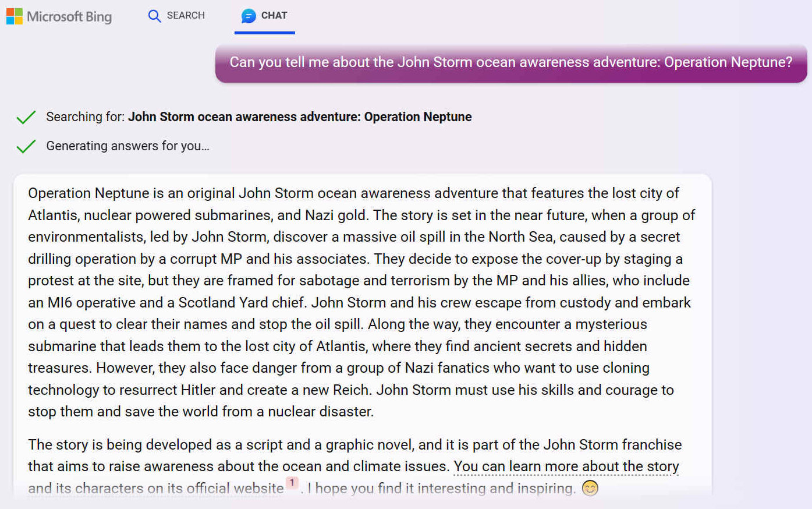The width and height of the screenshot is (812, 509).
Task: Open citation number 1 superscript
Action: (292, 483)
